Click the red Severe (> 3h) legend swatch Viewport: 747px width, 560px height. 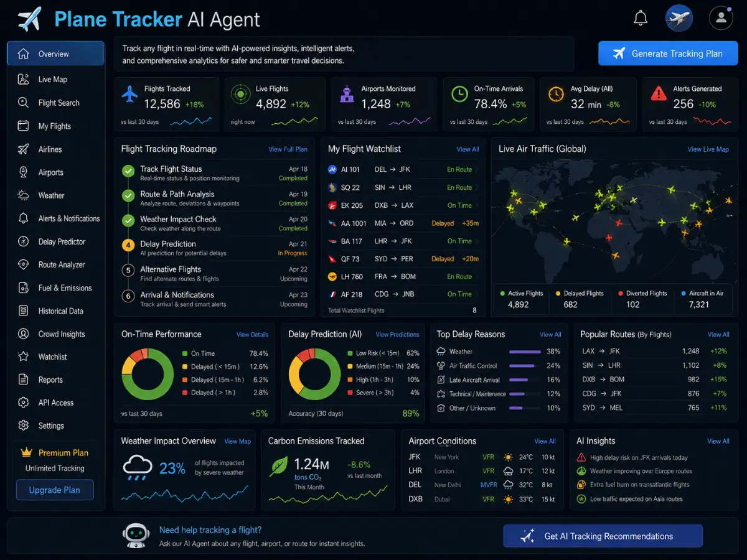(x=350, y=393)
